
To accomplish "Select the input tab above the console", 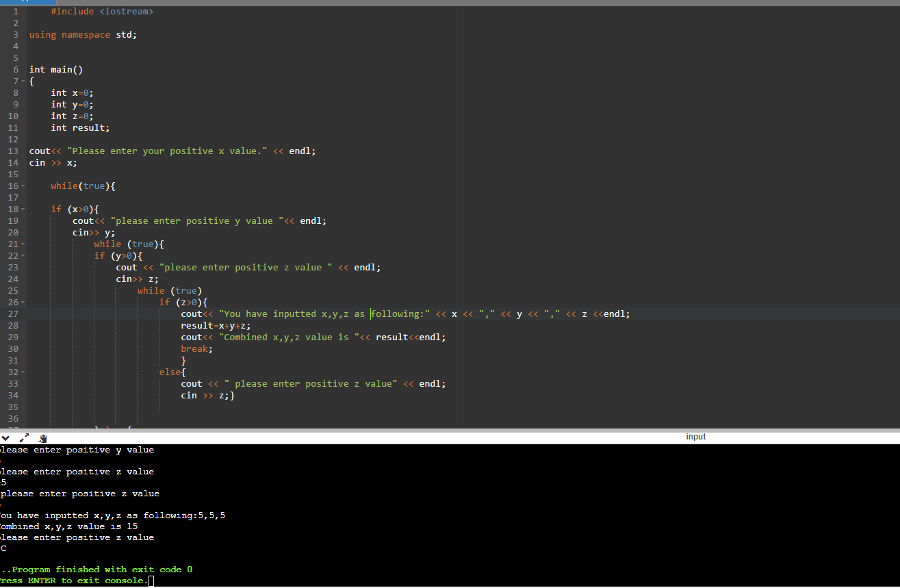I will pos(695,437).
